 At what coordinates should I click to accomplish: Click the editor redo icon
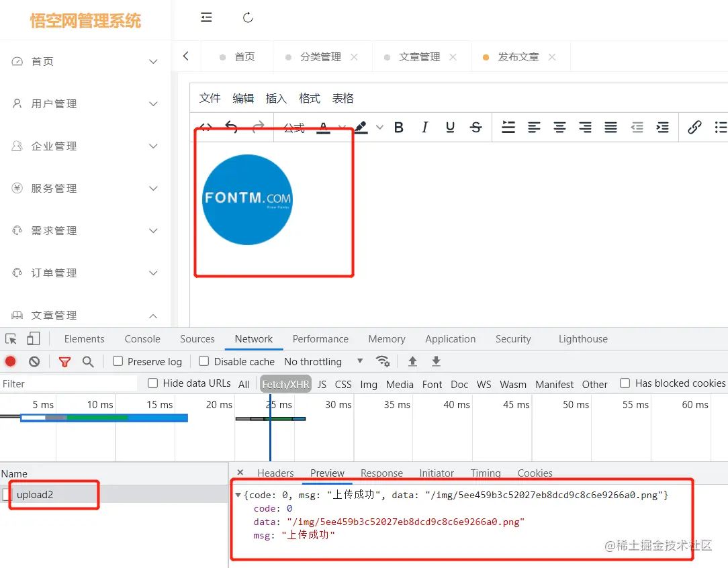coord(258,127)
